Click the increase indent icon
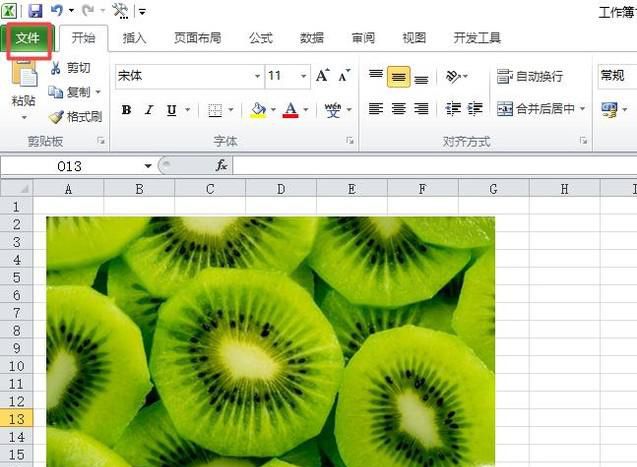Image resolution: width=637 pixels, height=467 pixels. point(474,108)
